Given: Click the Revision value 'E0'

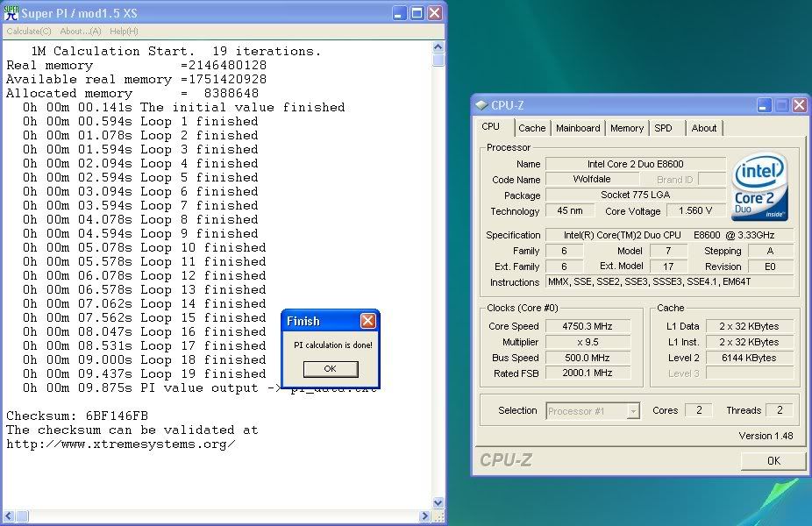Looking at the screenshot, I should (770, 267).
